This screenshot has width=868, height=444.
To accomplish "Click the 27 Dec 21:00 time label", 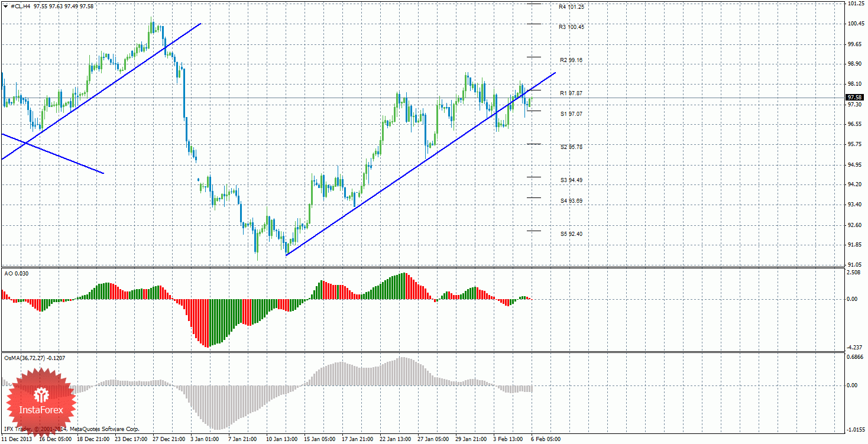I will (169, 439).
